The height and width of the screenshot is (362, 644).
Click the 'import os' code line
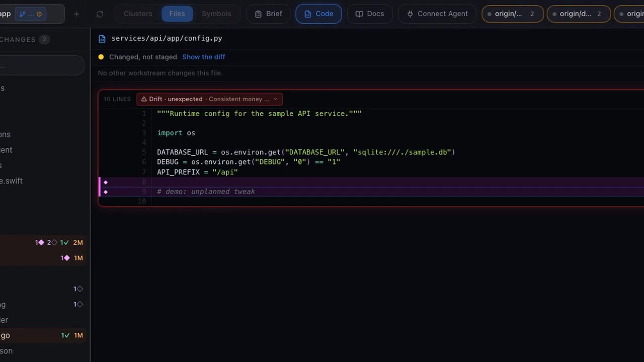coord(176,133)
